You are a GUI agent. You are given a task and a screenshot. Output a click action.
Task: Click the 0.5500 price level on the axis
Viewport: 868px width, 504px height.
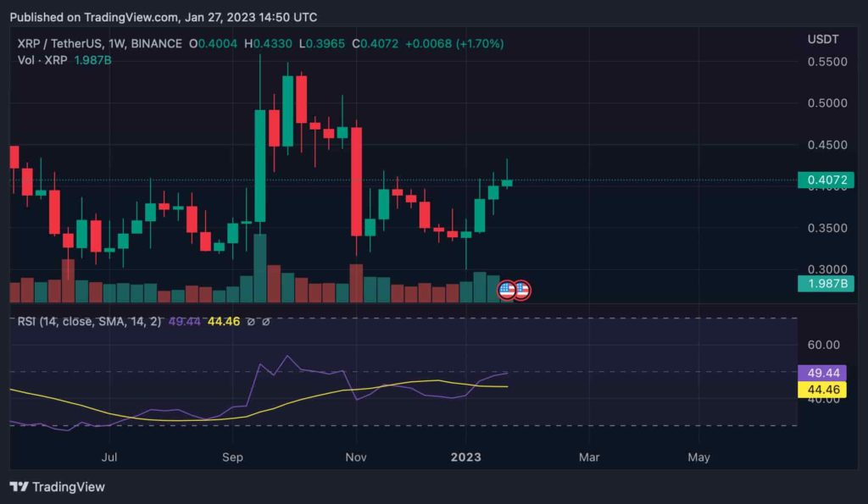(827, 61)
